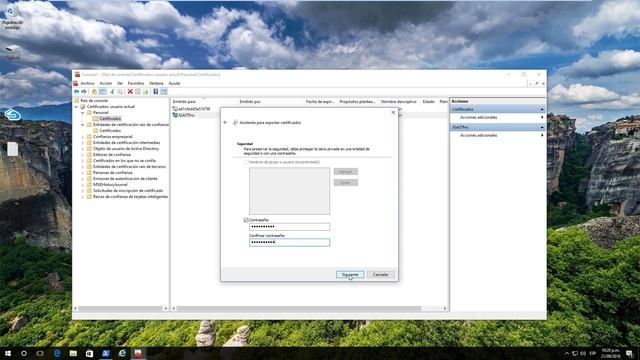Click the back arrow in the export wizard

click(225, 122)
